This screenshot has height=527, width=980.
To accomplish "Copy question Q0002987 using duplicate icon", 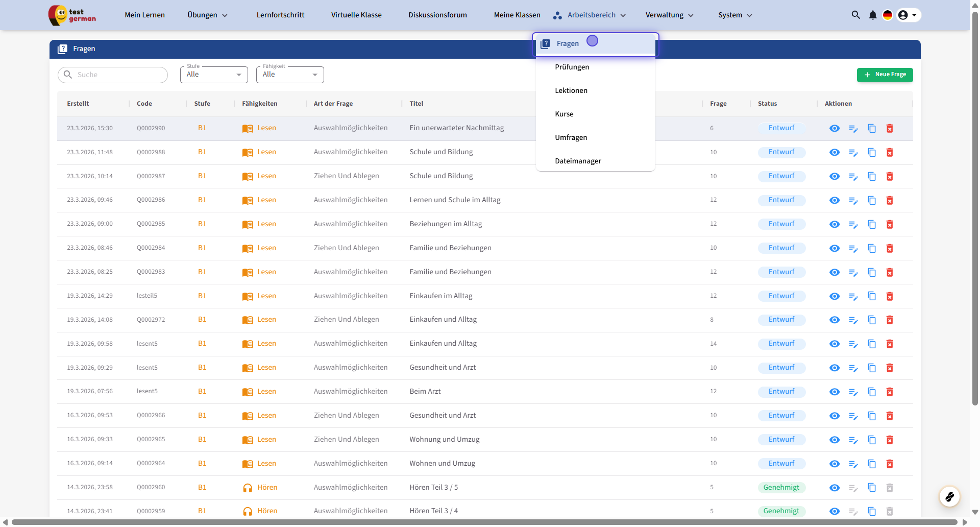I will click(872, 177).
